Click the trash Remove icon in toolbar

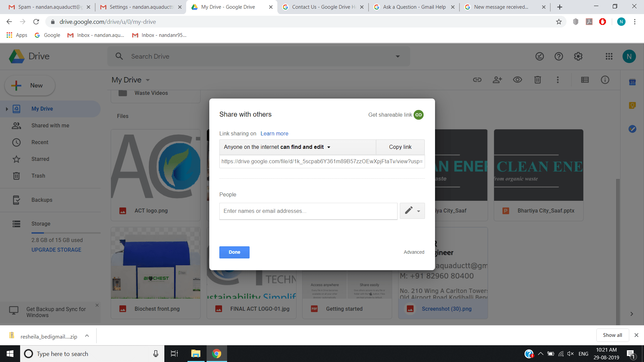(x=537, y=80)
